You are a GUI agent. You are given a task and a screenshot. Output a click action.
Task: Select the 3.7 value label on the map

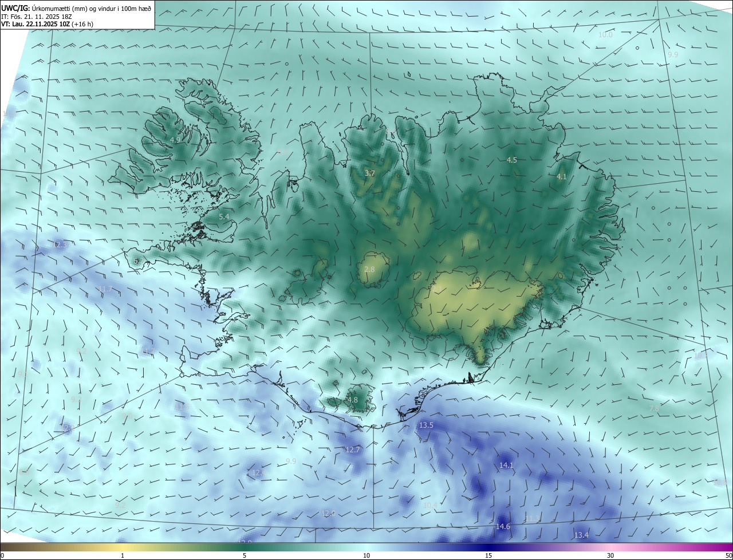pos(370,173)
